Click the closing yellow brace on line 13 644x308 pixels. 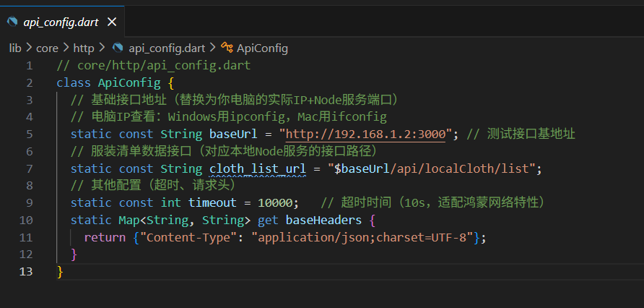(60, 272)
